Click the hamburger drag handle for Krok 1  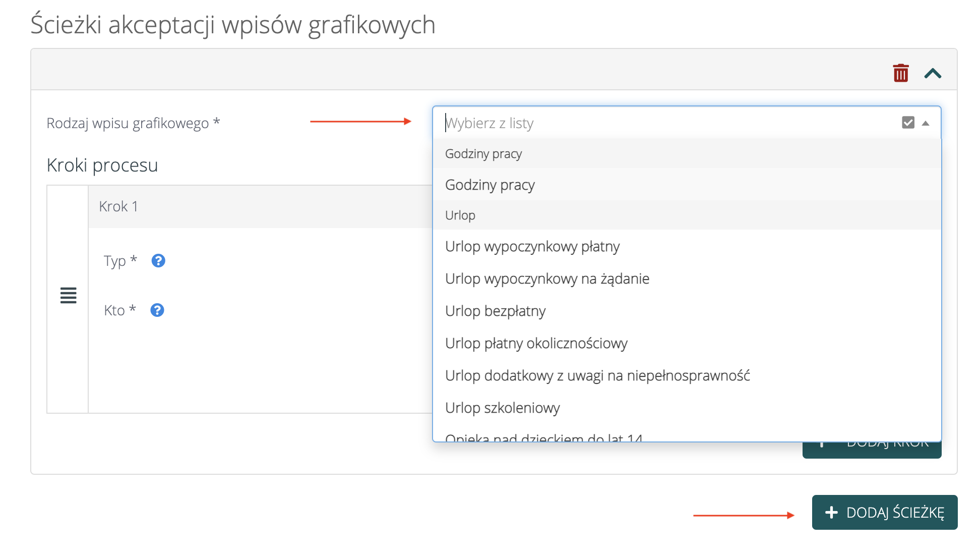(x=69, y=295)
